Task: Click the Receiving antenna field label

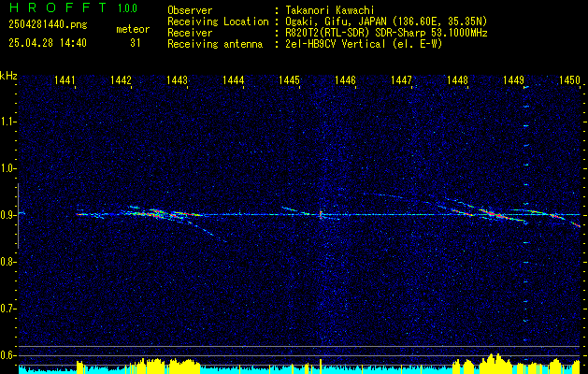Action: (x=215, y=44)
